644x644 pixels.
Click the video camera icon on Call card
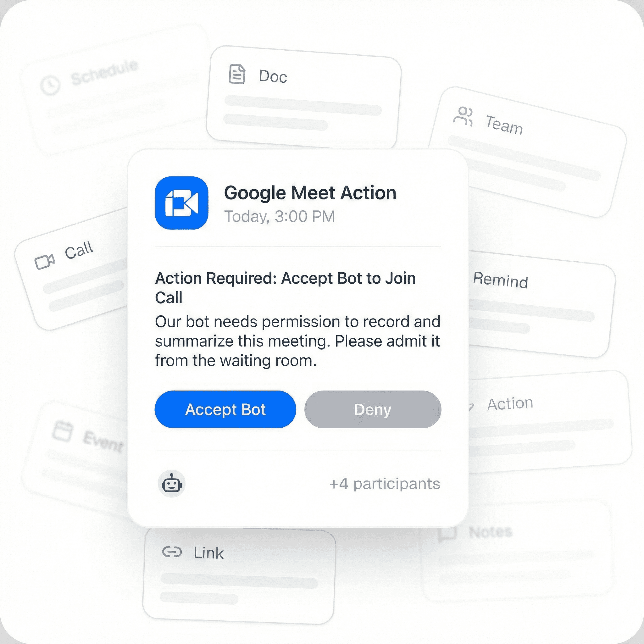click(x=45, y=262)
